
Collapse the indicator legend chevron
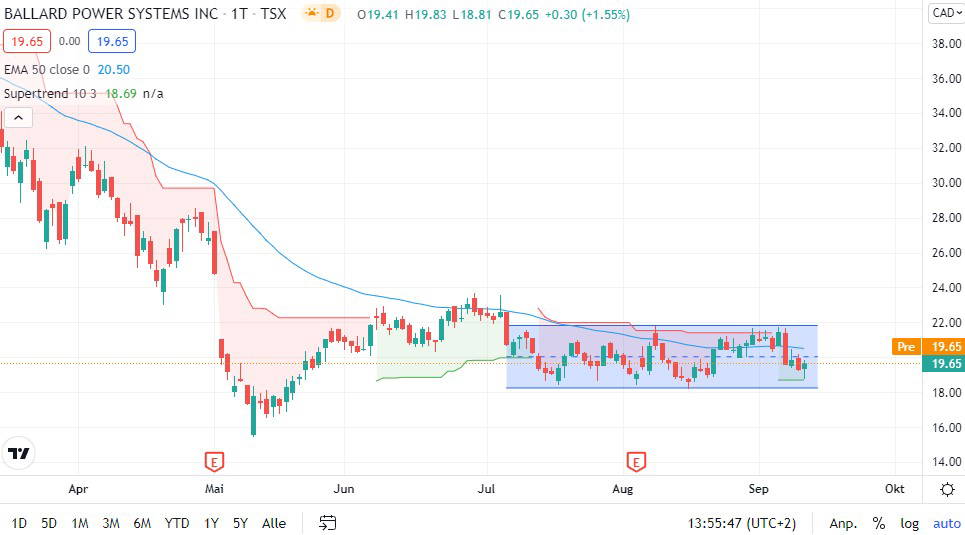coord(18,118)
